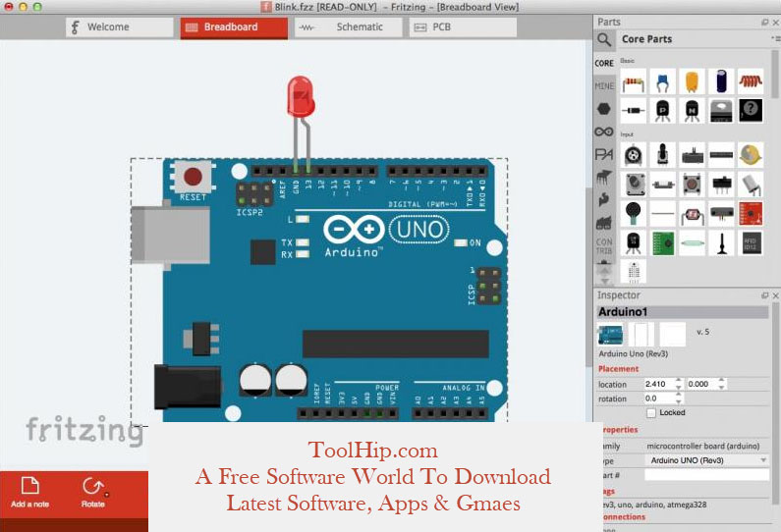Image resolution: width=781 pixels, height=532 pixels.
Task: Click the Part # input field
Action: pos(706,476)
